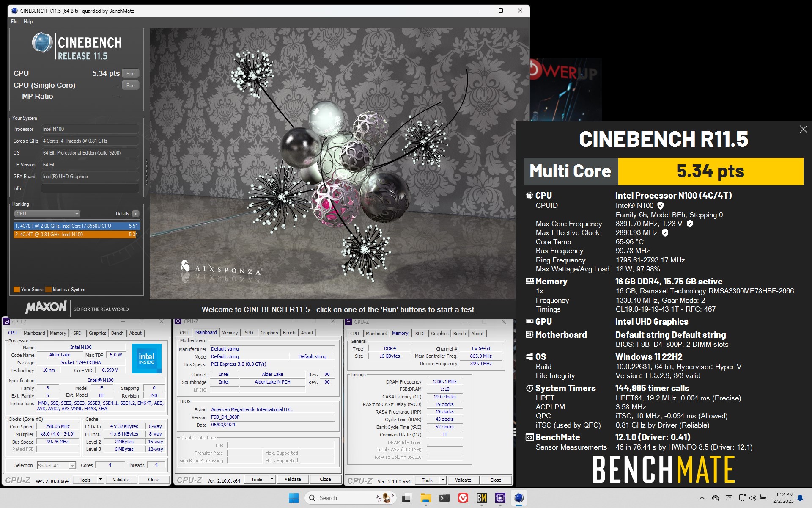Open the Graphics tab in middle CPU-Z window
812x508 pixels.
(269, 333)
